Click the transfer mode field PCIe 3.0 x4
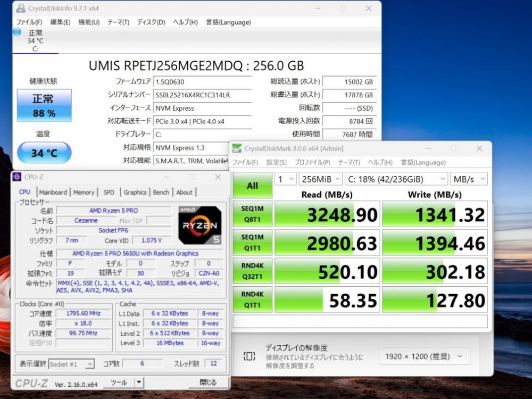 point(202,121)
